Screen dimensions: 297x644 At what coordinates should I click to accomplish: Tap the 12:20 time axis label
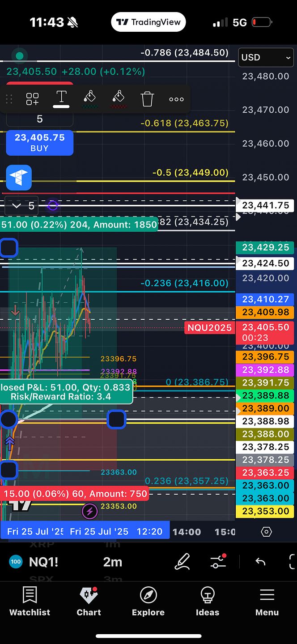click(x=149, y=531)
